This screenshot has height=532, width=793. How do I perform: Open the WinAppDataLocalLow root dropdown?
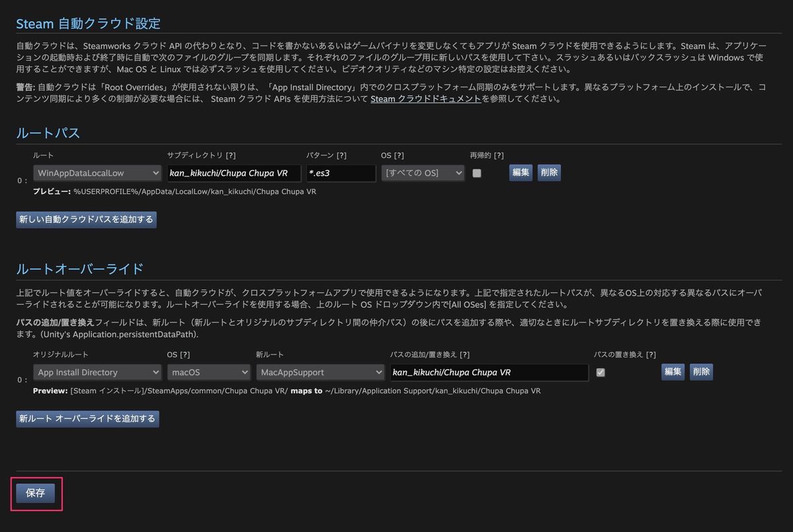(x=97, y=173)
